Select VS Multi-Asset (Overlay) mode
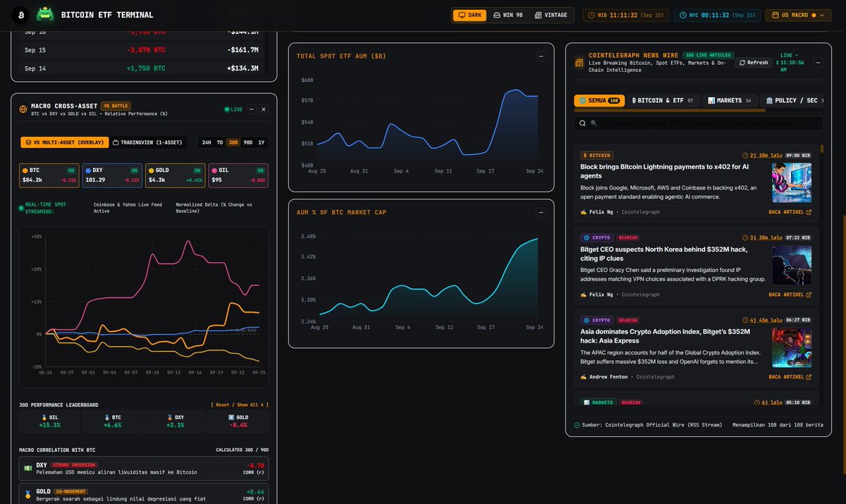Screen dimensions: 846x504 [x=65, y=142]
